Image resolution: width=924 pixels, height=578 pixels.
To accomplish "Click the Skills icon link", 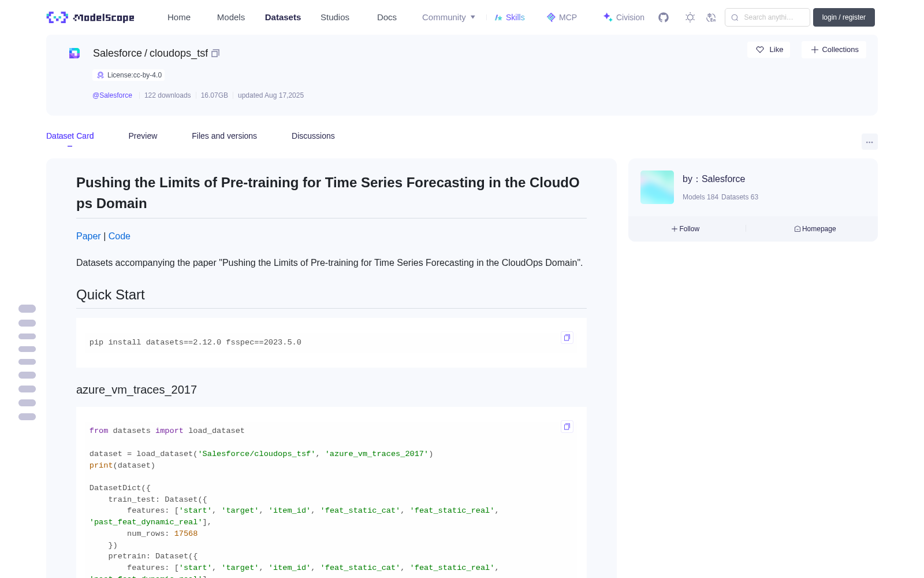I will click(x=509, y=17).
